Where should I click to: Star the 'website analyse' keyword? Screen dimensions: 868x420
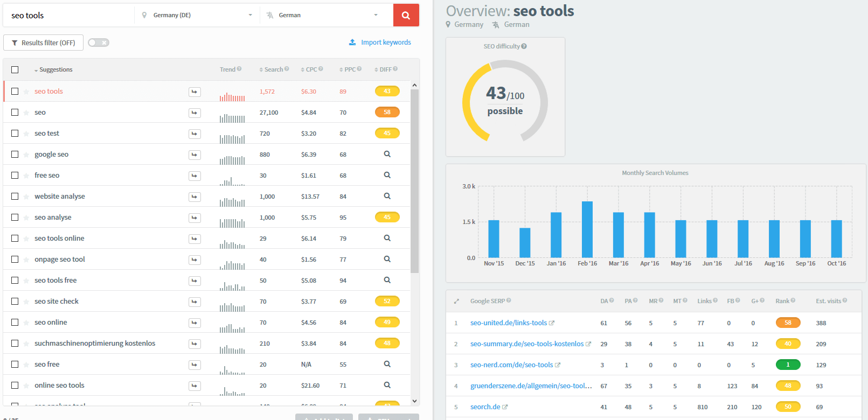(x=26, y=197)
